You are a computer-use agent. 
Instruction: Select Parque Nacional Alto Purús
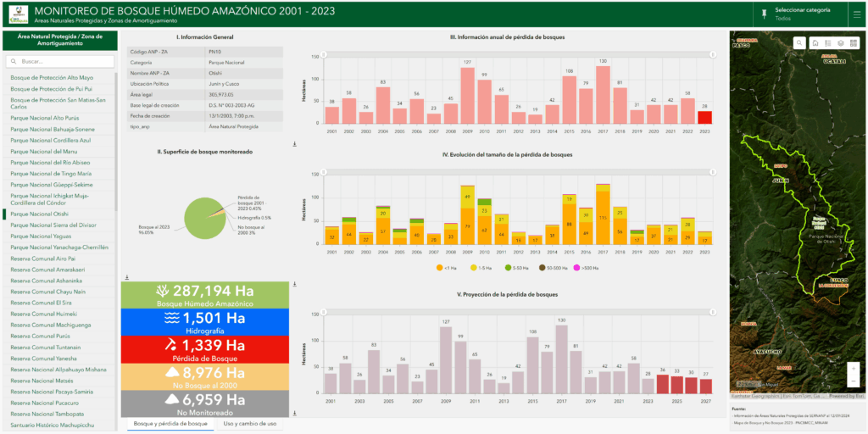(60, 118)
